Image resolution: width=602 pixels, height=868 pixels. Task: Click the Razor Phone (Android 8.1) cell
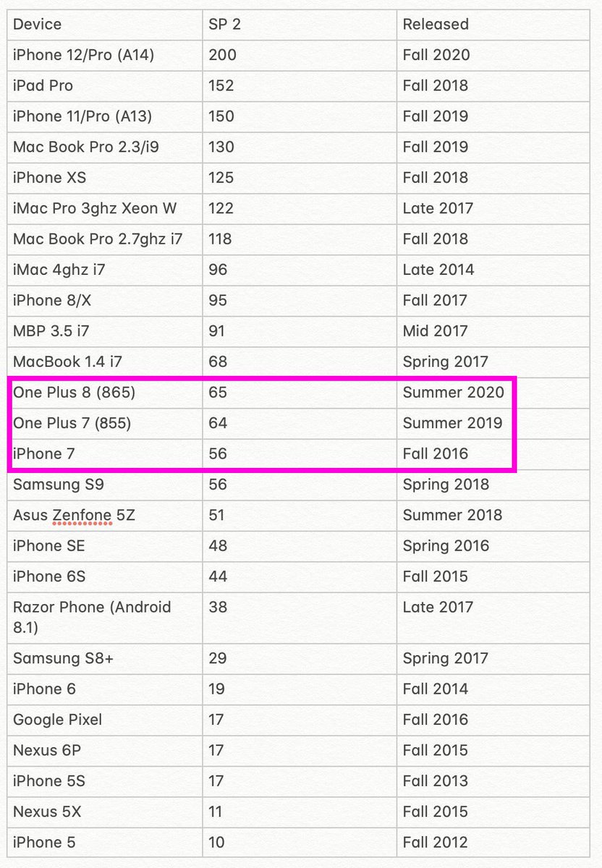click(x=92, y=616)
